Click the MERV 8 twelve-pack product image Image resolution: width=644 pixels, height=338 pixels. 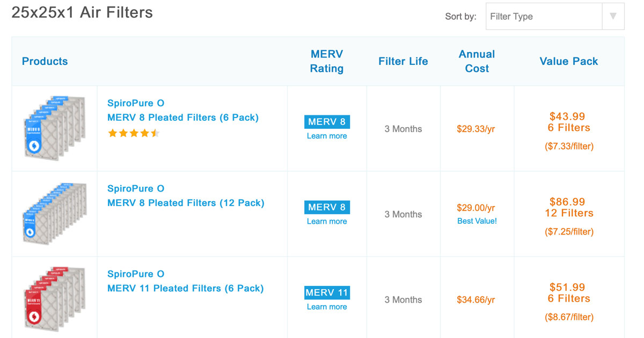[55, 214]
